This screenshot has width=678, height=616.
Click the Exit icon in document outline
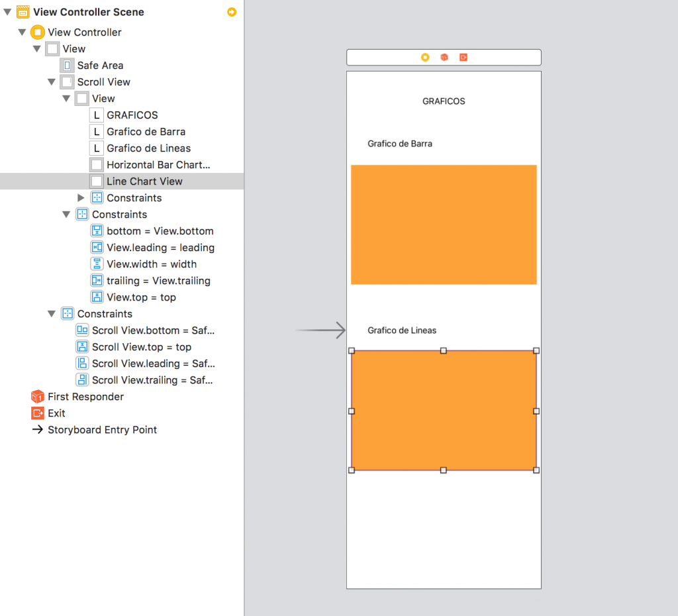(x=38, y=413)
